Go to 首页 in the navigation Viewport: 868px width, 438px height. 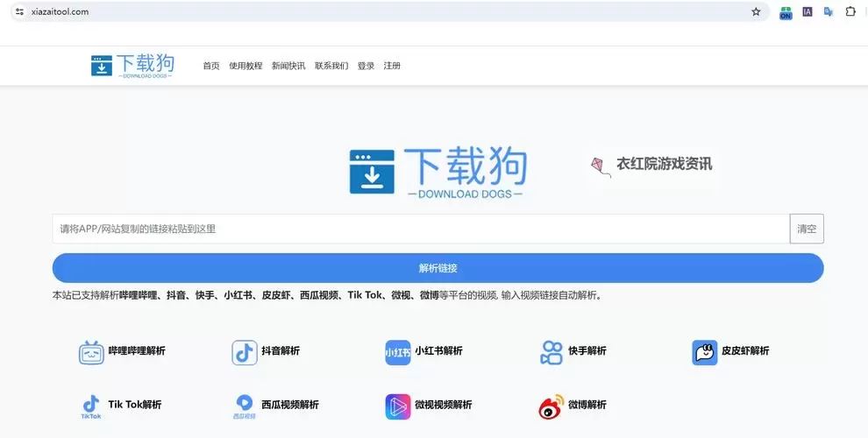[x=211, y=66]
